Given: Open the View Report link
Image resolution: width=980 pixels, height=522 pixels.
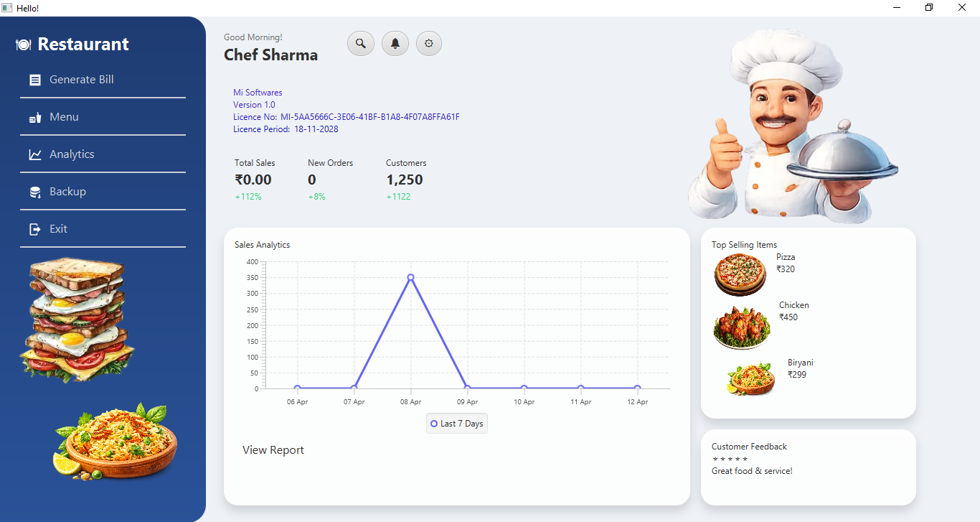Looking at the screenshot, I should 273,449.
